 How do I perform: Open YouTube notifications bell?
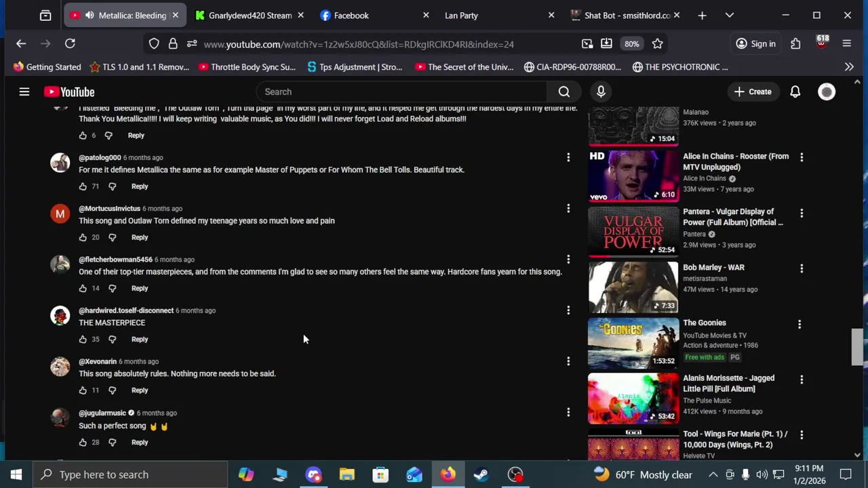click(x=795, y=91)
